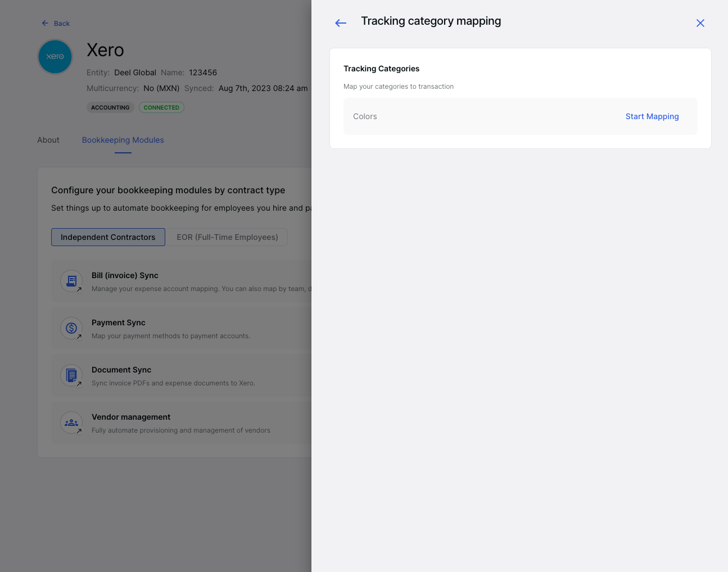Open the About tab
Screen dimensions: 728x572
point(48,140)
